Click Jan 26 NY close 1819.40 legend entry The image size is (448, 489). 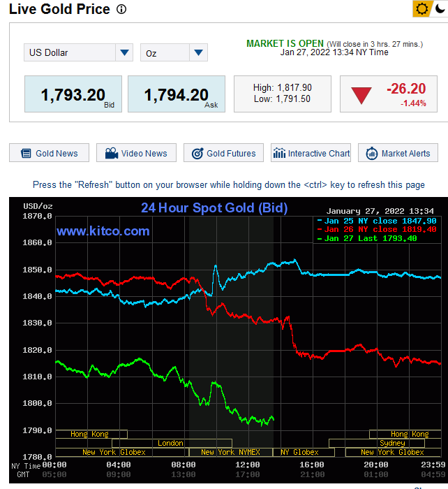(377, 230)
